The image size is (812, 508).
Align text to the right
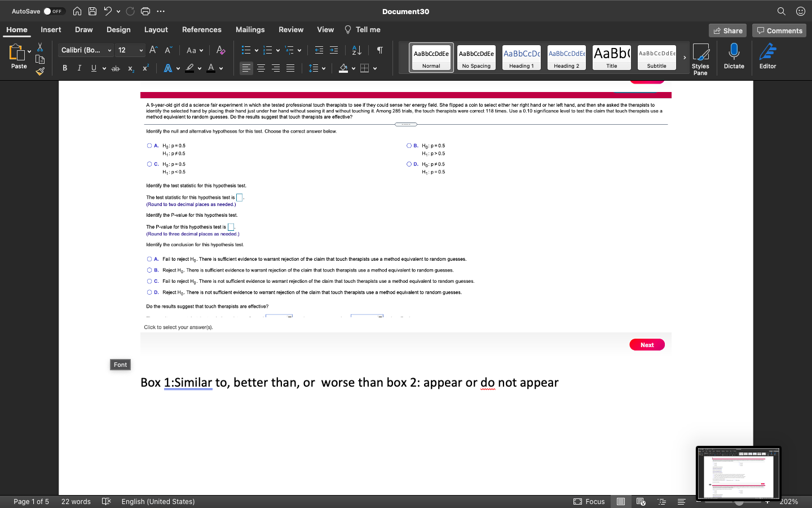276,68
